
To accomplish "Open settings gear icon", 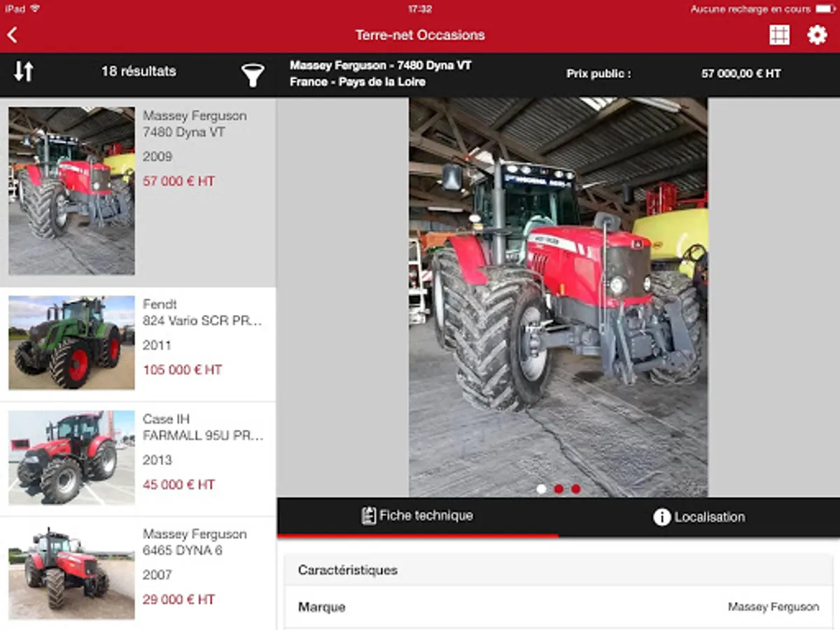I will tap(817, 35).
